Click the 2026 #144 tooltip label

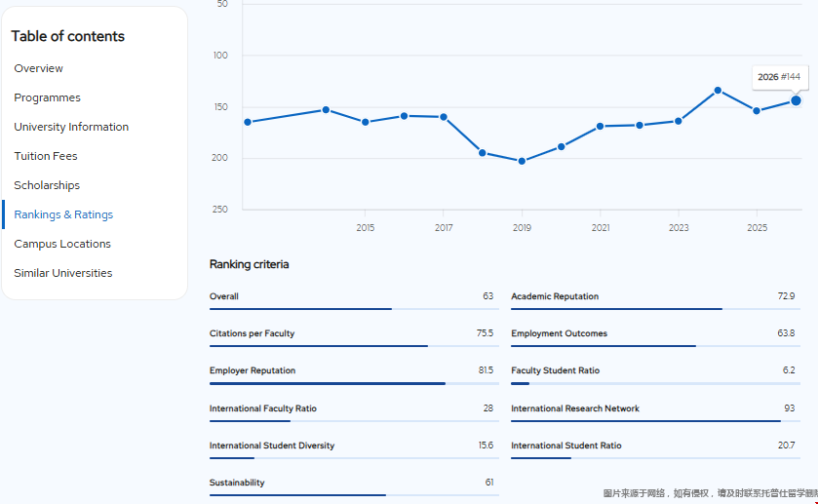tap(779, 77)
